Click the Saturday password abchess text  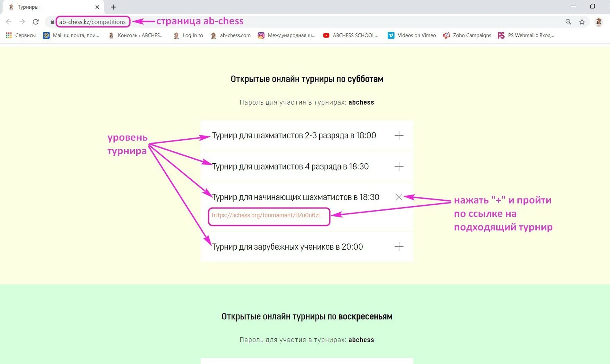click(361, 102)
